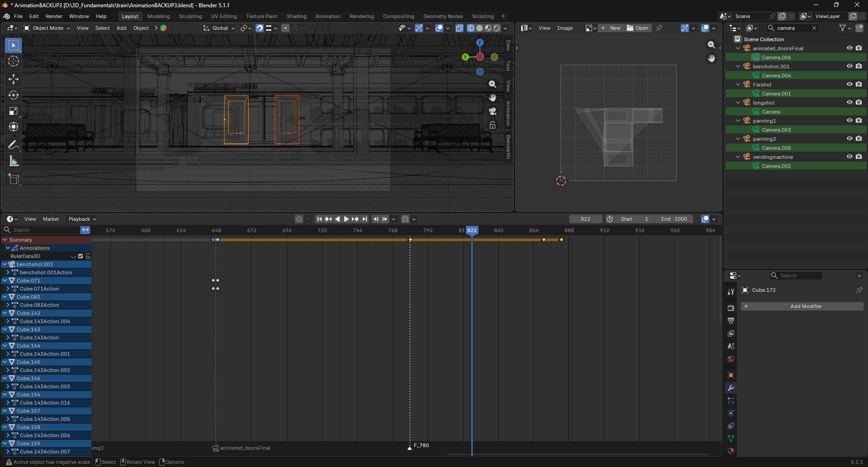Click the Add Cube tool
Image resolution: width=868 pixels, height=467 pixels.
(14, 179)
